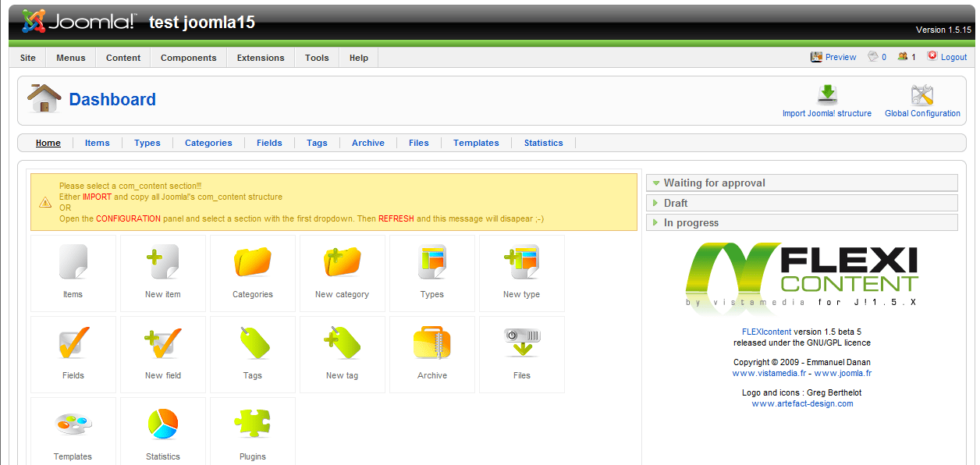
Task: Switch to the Fields submenu tab
Action: [x=269, y=143]
